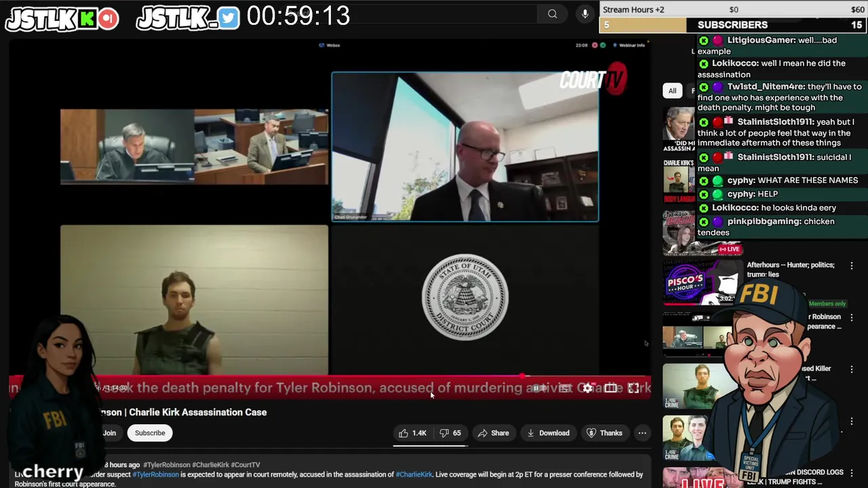Like the video with 1.4K likes
This screenshot has height=488, width=868.
[x=412, y=433]
